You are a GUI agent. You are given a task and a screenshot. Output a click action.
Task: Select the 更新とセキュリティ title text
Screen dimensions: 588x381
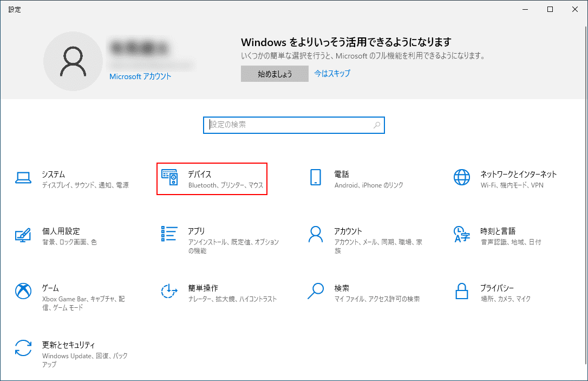(68, 345)
